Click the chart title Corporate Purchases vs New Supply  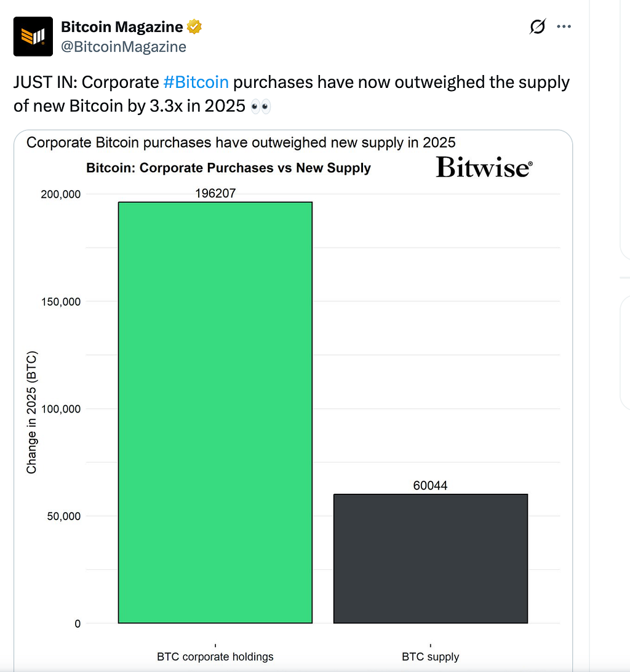click(228, 168)
